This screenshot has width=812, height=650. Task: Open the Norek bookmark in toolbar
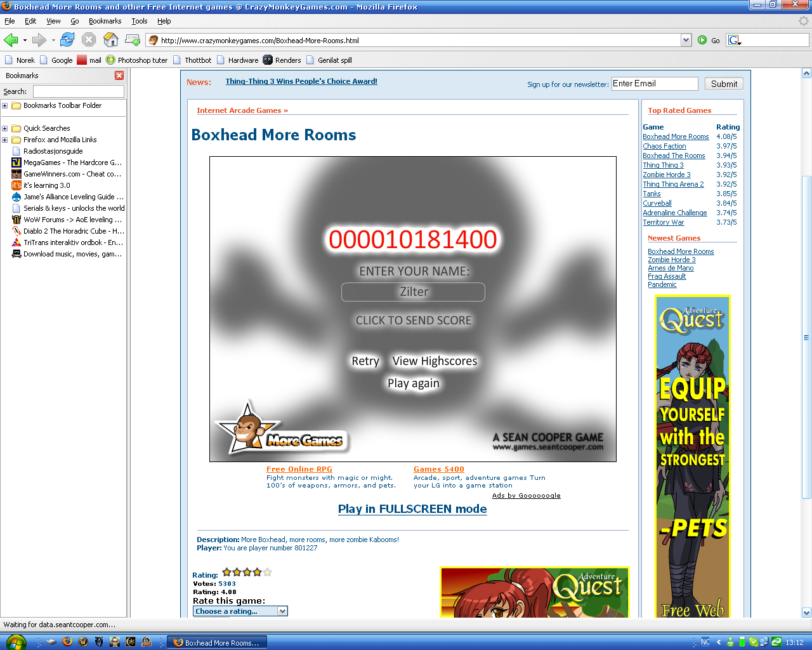point(20,60)
